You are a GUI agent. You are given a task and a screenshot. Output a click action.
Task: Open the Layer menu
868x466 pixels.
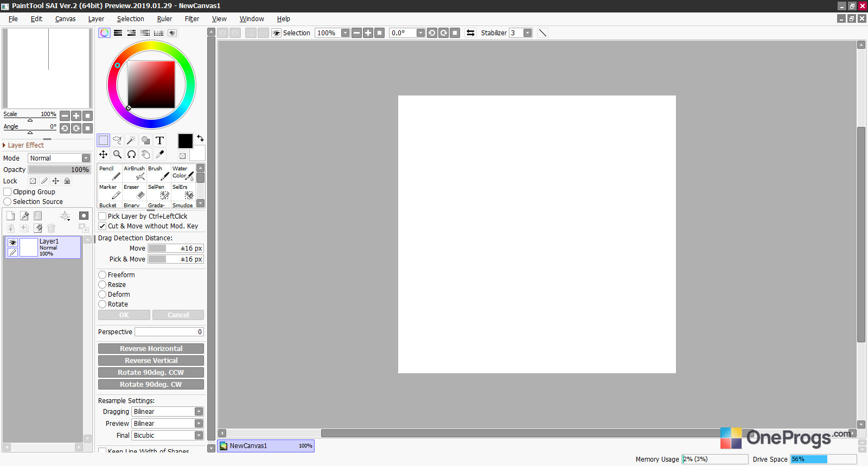(96, 19)
